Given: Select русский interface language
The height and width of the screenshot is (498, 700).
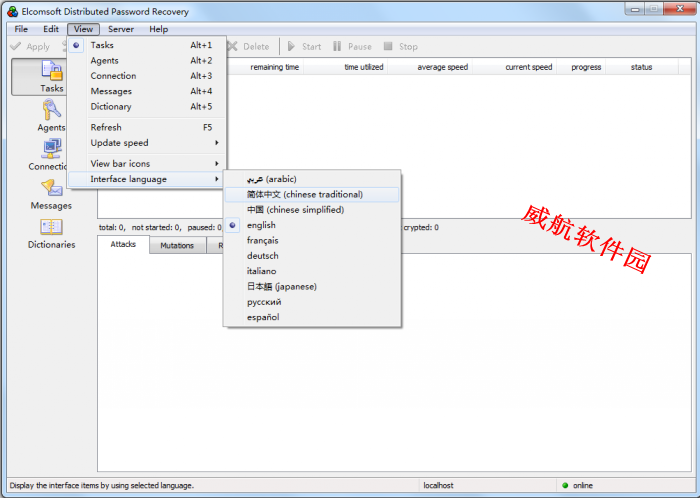Looking at the screenshot, I should [x=312, y=302].
